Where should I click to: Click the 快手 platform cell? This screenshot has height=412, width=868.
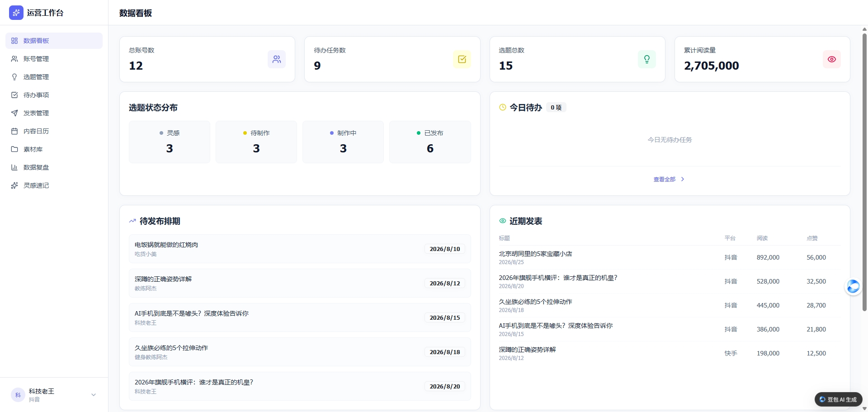coord(731,353)
